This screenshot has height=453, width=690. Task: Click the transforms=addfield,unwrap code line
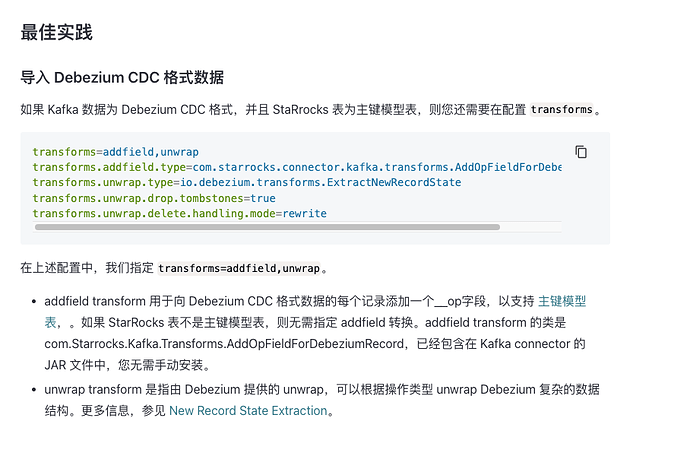click(115, 152)
